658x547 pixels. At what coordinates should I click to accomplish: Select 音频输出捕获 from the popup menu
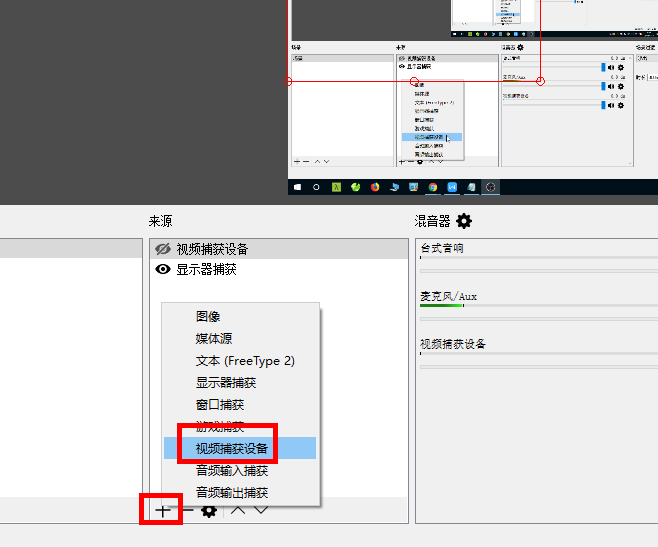click(x=232, y=492)
